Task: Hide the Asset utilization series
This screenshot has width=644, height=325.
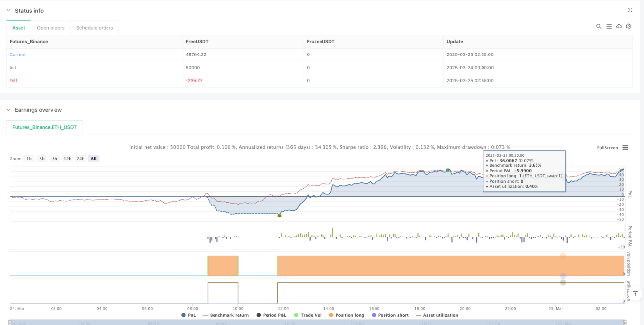Action: click(436, 315)
